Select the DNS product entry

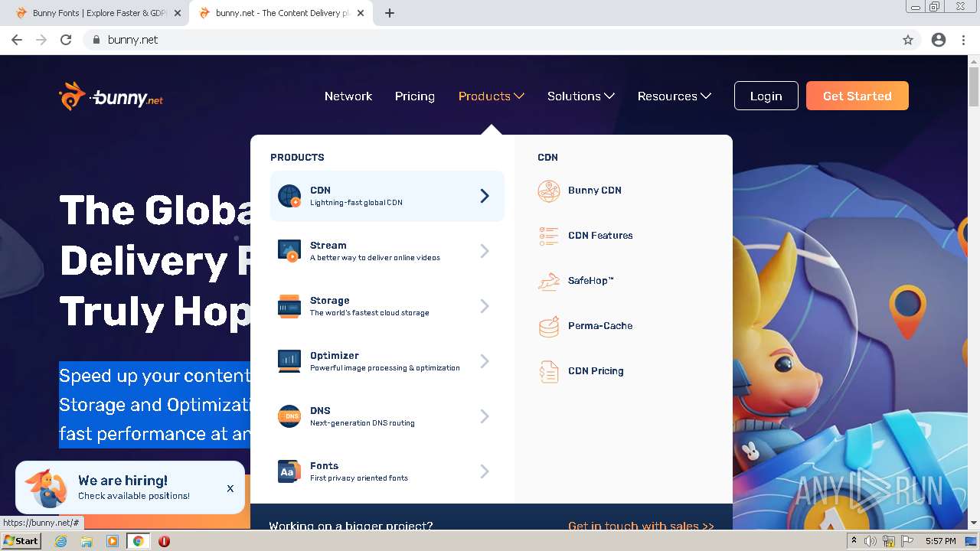(387, 416)
